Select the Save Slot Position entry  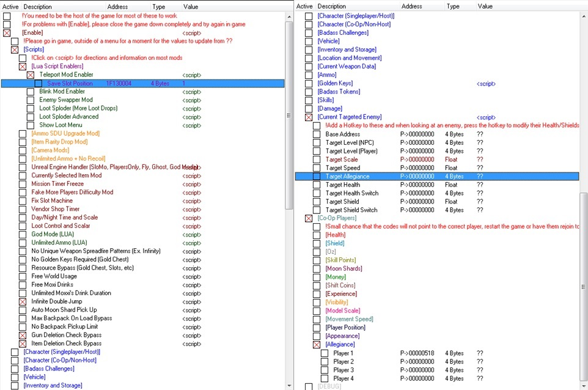coord(70,84)
